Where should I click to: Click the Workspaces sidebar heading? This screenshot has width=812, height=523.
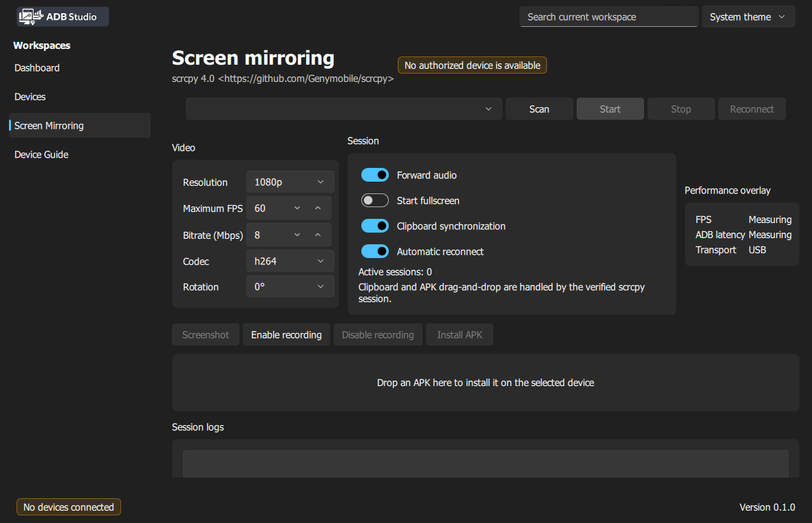(x=42, y=45)
